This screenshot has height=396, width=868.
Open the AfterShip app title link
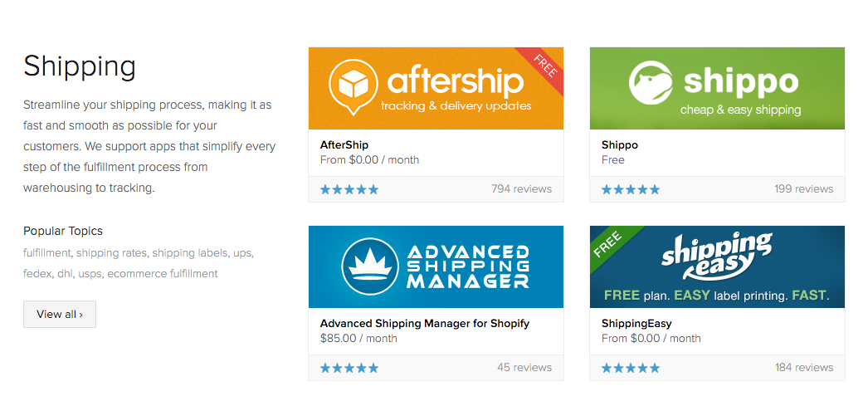pos(344,144)
